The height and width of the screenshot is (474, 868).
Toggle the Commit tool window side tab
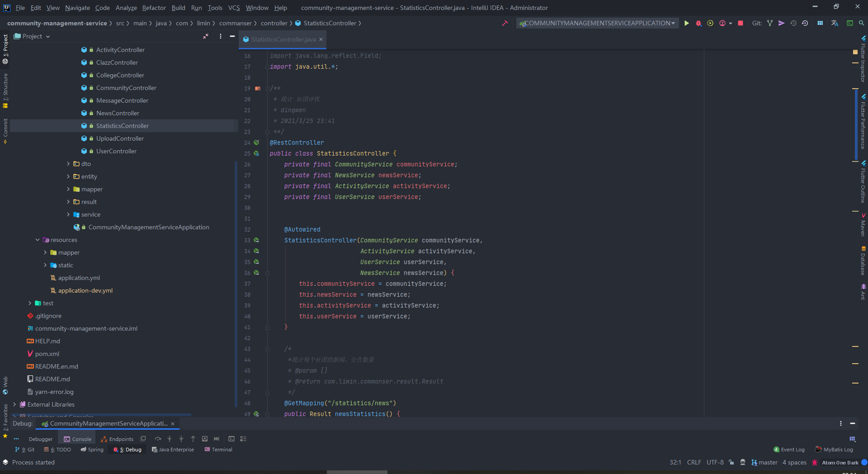click(x=5, y=131)
